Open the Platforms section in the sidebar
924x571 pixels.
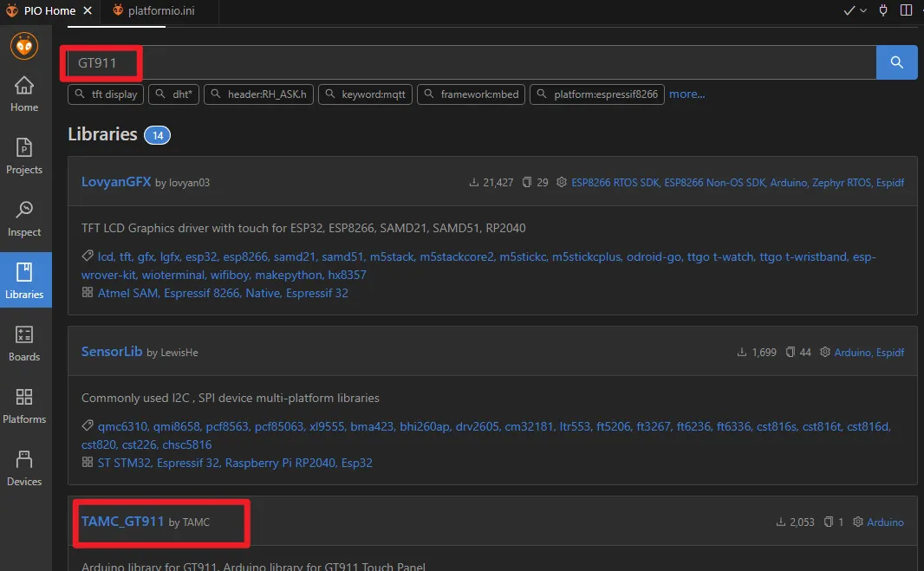pos(24,406)
